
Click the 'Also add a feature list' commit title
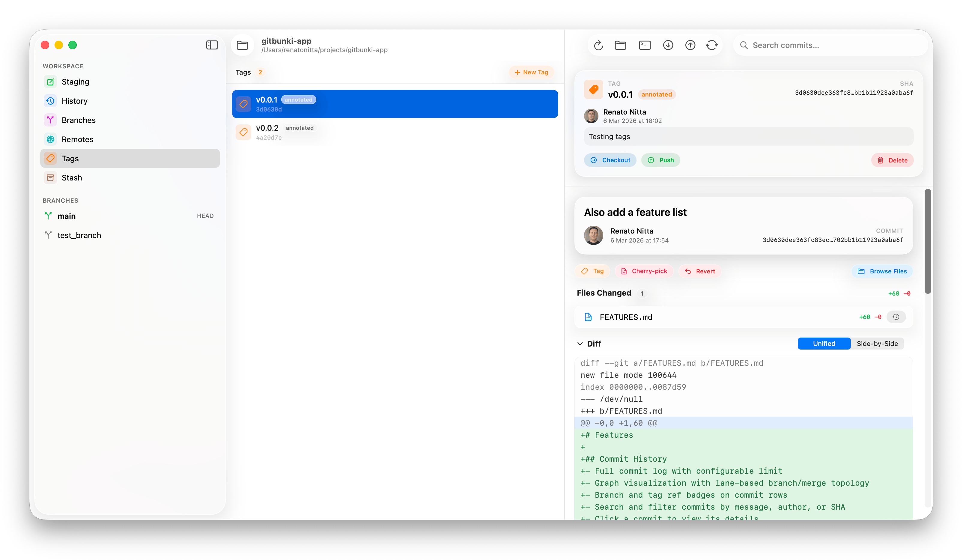[635, 212]
